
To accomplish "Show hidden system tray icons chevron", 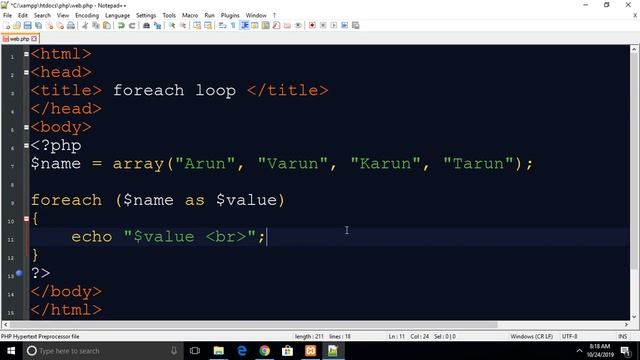I will [579, 351].
